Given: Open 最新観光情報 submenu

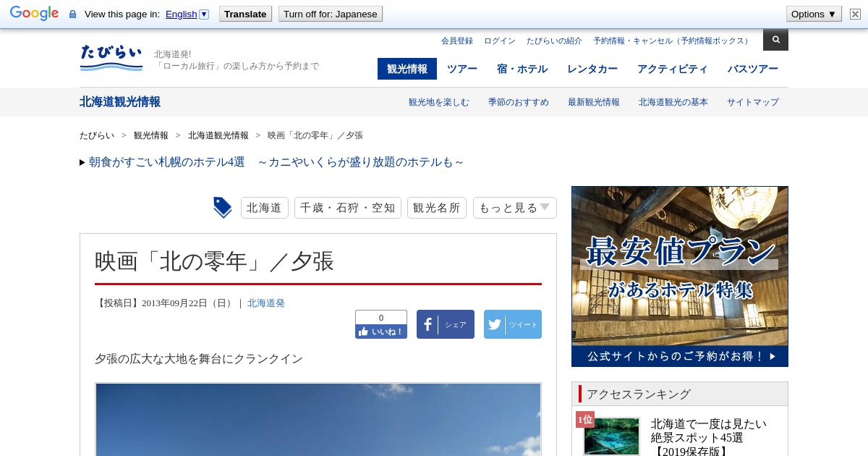Looking at the screenshot, I should 594,102.
